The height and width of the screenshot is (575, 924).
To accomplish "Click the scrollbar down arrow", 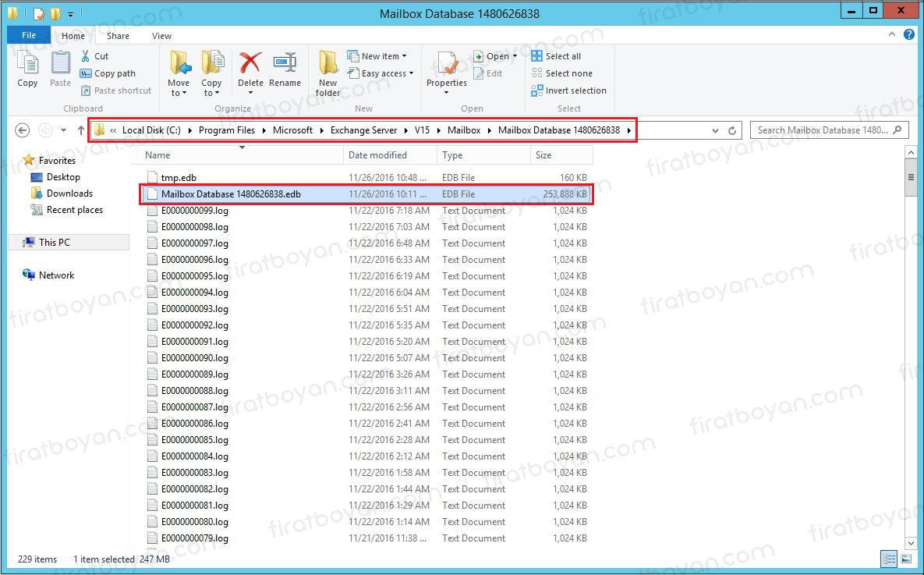I will click(x=911, y=543).
